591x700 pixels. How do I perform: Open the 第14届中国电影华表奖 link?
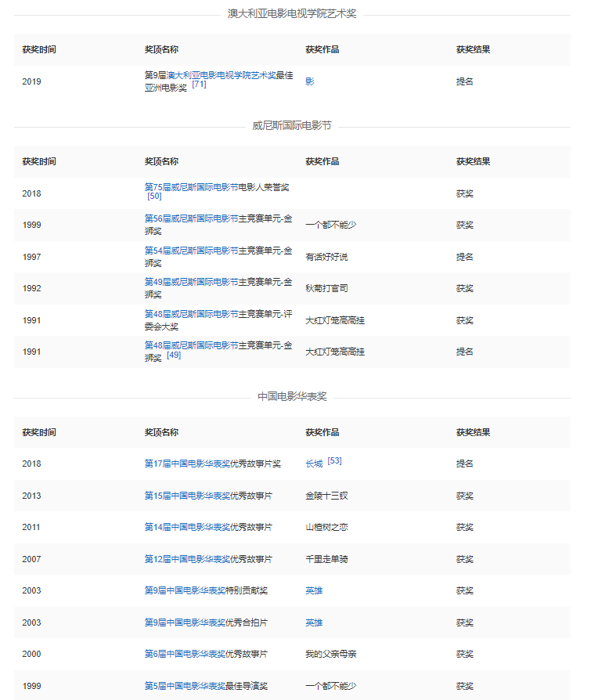(x=187, y=527)
